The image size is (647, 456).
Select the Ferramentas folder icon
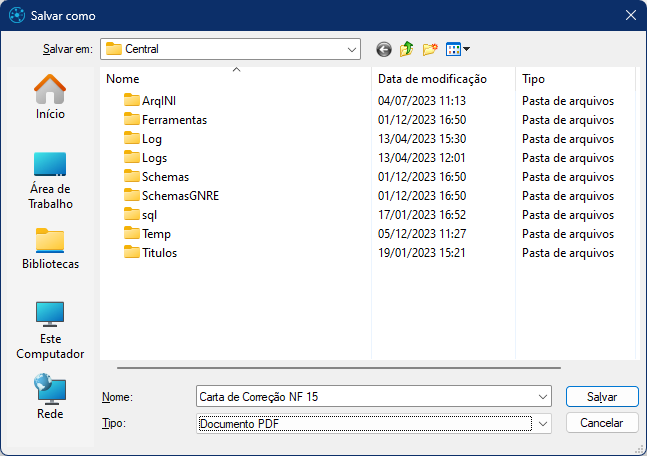point(132,119)
